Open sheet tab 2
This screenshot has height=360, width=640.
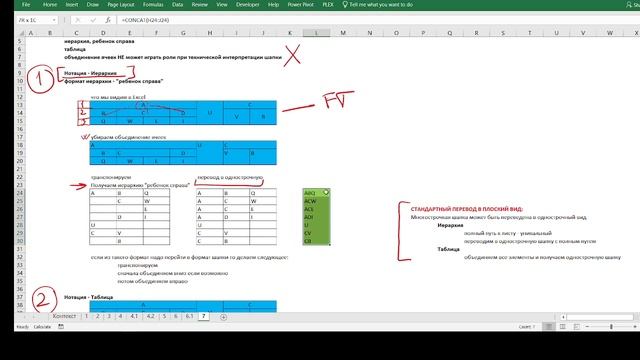coord(98,316)
